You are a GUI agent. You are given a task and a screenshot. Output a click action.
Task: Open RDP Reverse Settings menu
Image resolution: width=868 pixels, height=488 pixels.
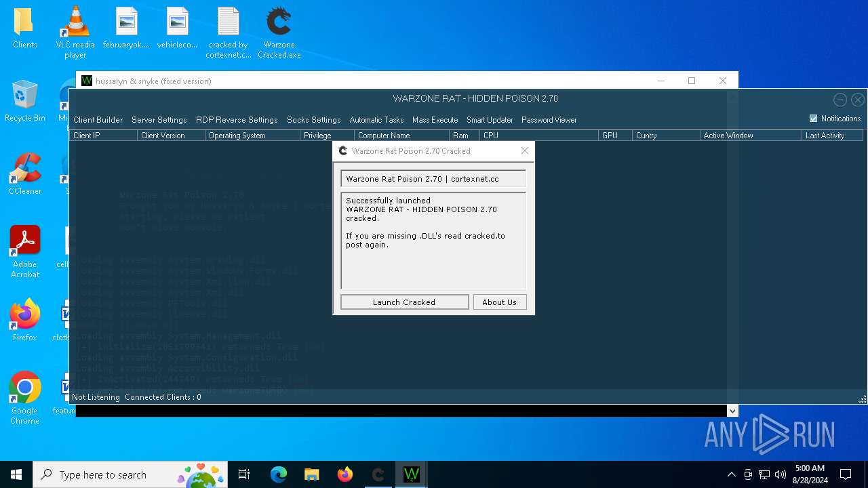[x=237, y=120]
